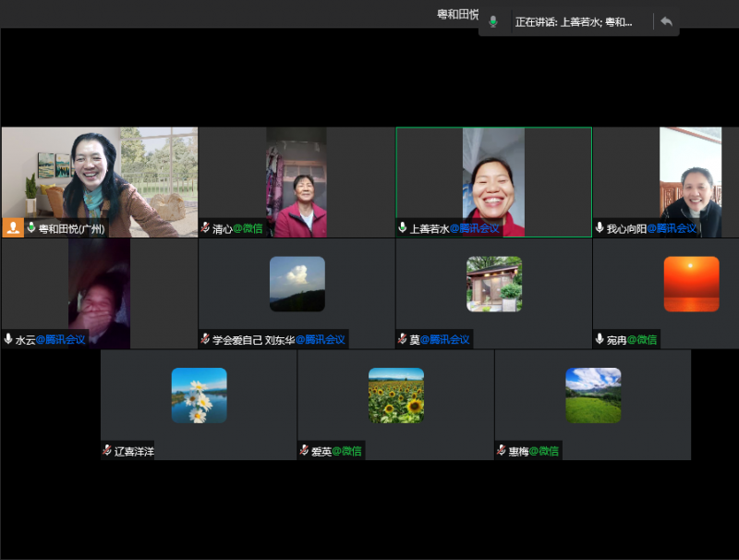Image resolution: width=739 pixels, height=560 pixels.
Task: Click the microphone icon beside 我心向阳
Action: [600, 228]
